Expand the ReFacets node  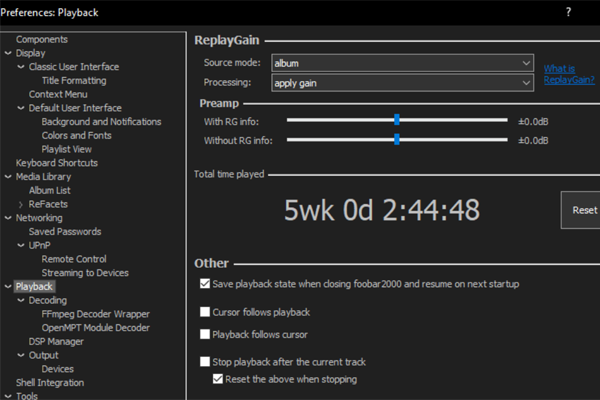[21, 204]
